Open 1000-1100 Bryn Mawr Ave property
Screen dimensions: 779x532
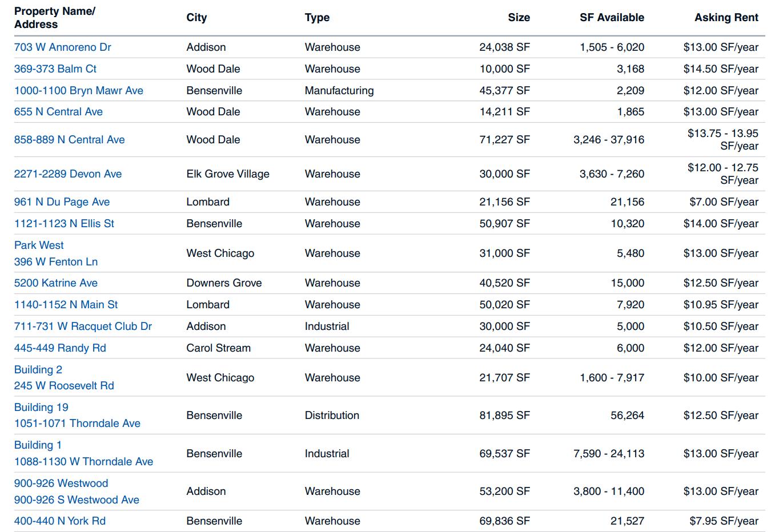(x=79, y=91)
